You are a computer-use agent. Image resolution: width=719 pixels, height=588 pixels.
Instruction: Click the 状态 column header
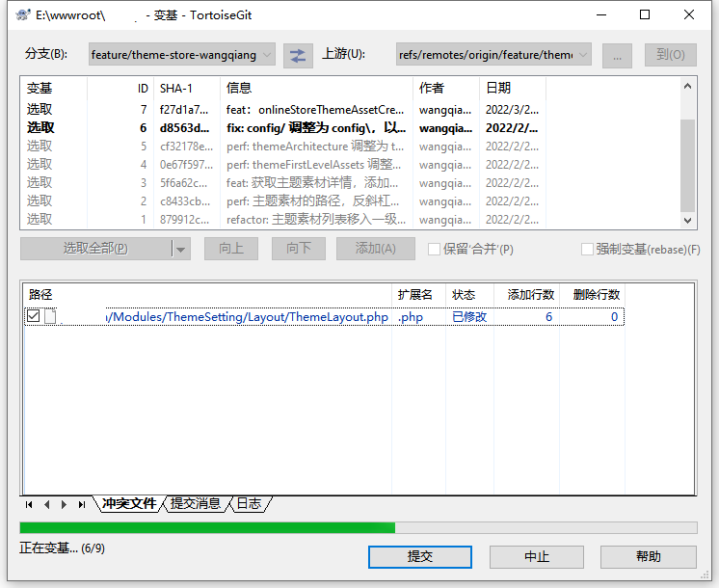coord(469,294)
